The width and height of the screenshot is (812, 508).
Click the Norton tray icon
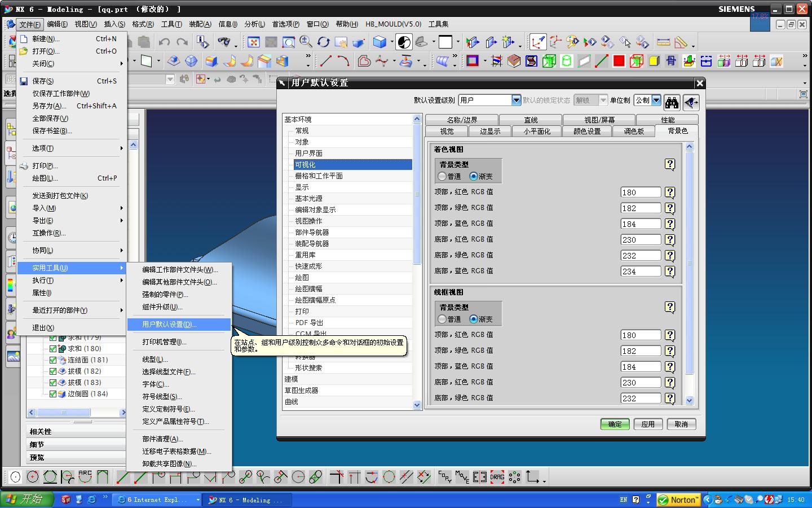(678, 500)
